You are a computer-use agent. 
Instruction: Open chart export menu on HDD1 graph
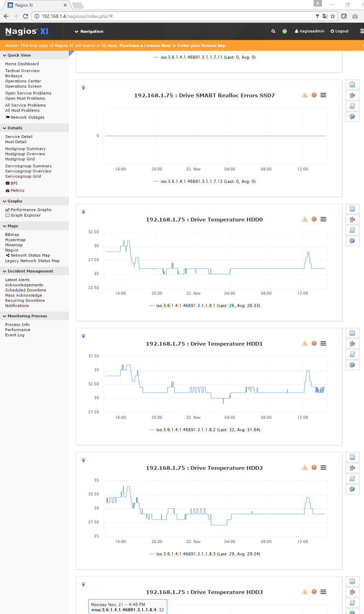323,344
